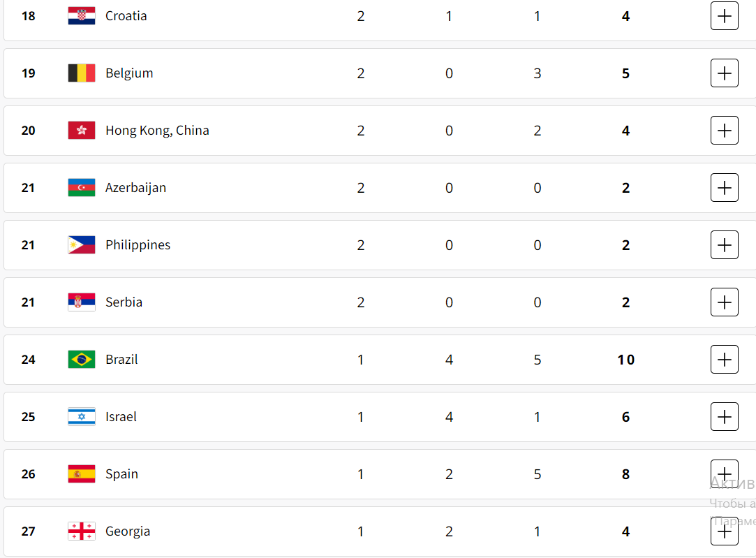Click the Azerbaijan flag icon
756x558 pixels.
(x=82, y=188)
